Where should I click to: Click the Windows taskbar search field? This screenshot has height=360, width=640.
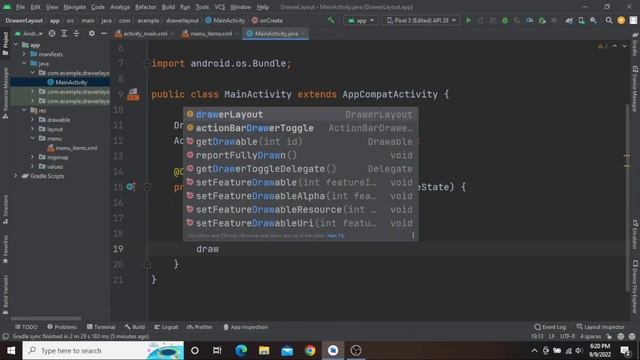click(x=103, y=351)
